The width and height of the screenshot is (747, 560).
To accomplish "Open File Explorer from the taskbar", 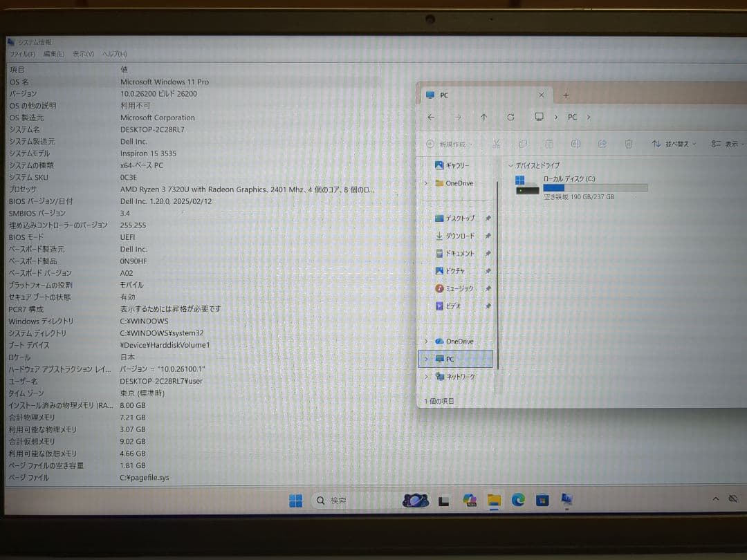I will click(x=494, y=501).
